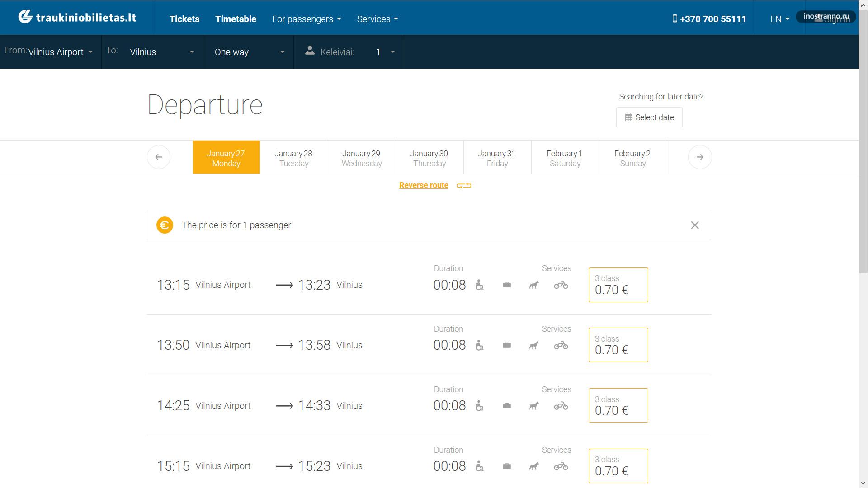Click the next dates arrow button
This screenshot has height=488, width=868.
699,157
